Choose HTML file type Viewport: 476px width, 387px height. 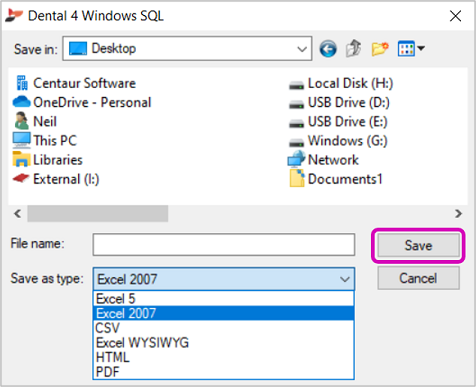[x=223, y=357]
